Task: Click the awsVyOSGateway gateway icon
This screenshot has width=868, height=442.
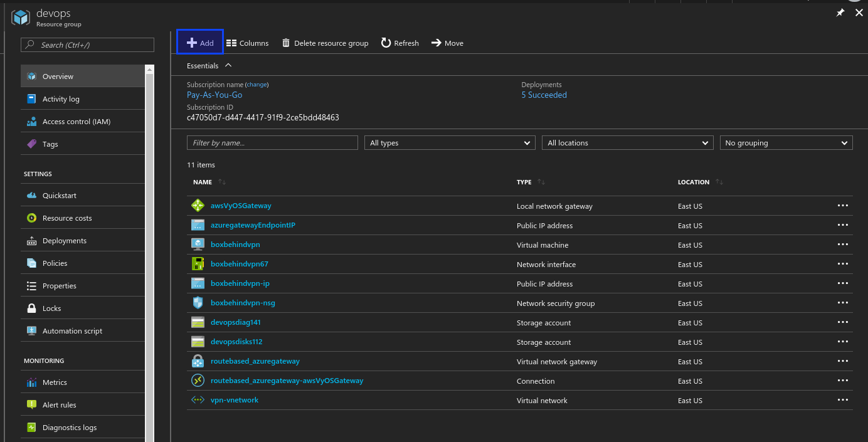Action: click(198, 205)
